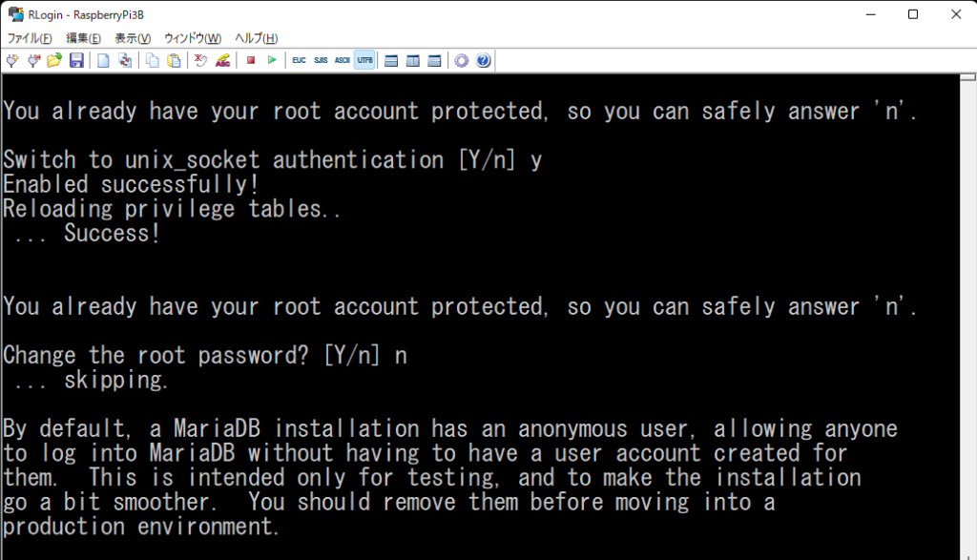Click the reconnect arrows icon

[x=125, y=60]
